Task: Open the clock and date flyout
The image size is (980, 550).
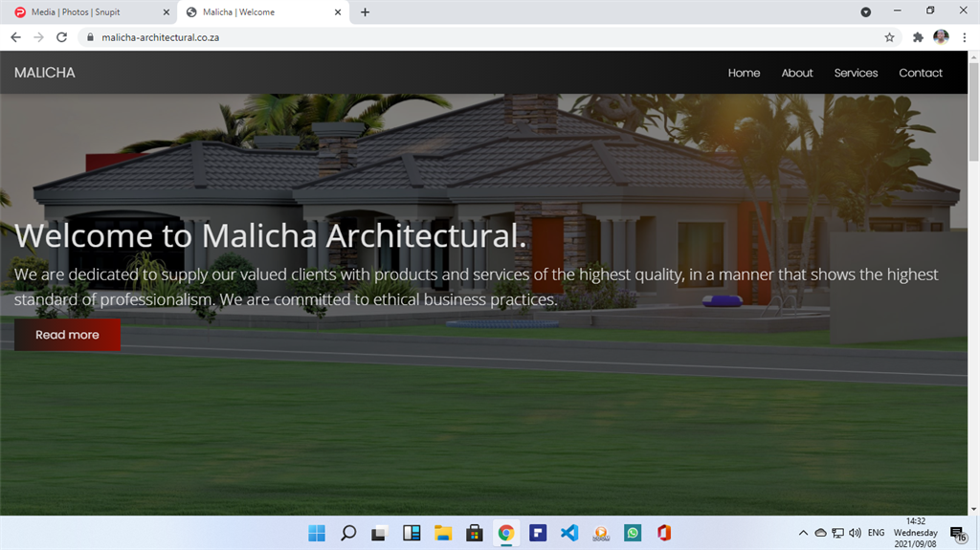Action: tap(916, 533)
